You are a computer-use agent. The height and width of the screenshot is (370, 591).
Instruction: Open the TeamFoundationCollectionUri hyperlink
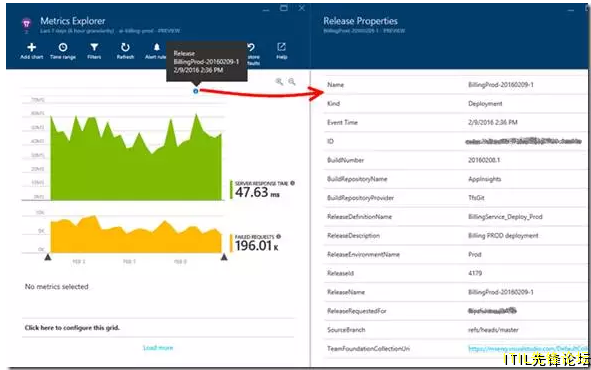click(528, 349)
